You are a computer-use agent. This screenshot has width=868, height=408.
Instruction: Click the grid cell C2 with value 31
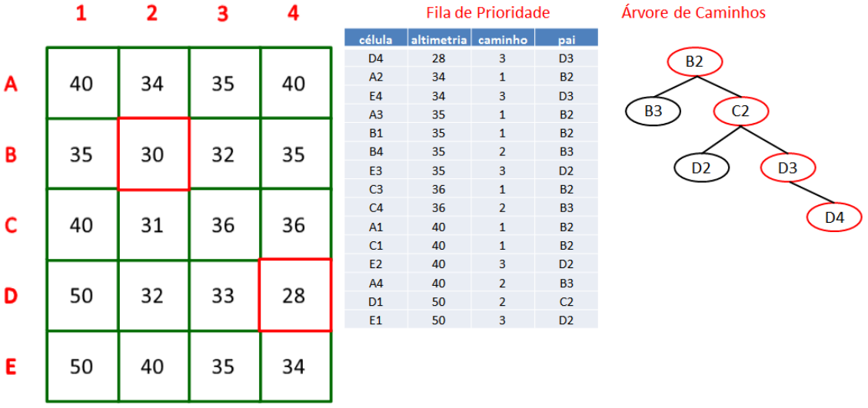coord(153,225)
